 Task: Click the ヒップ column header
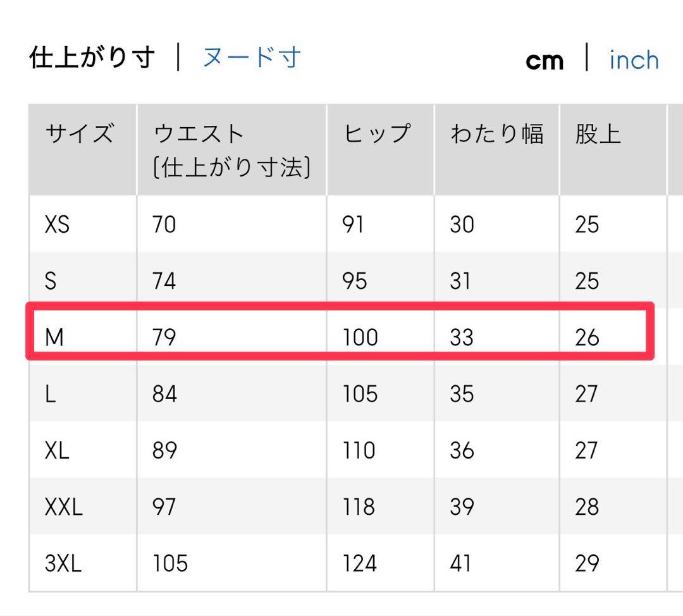coord(377,135)
